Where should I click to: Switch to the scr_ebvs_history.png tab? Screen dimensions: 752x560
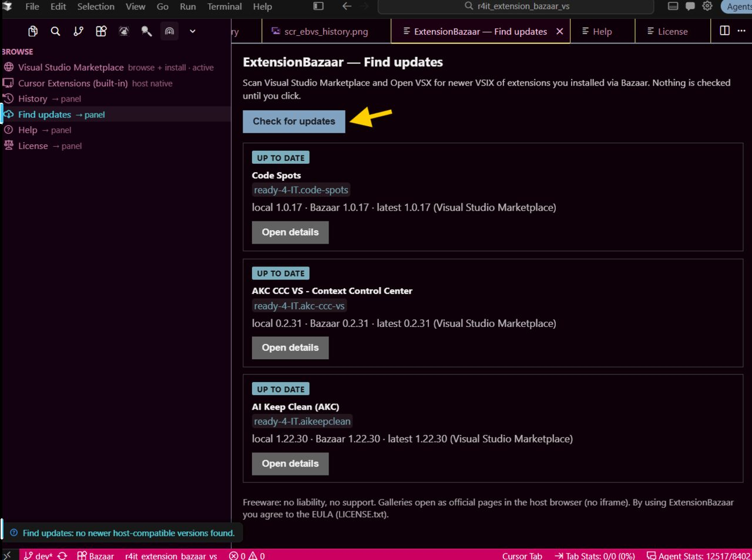point(326,32)
